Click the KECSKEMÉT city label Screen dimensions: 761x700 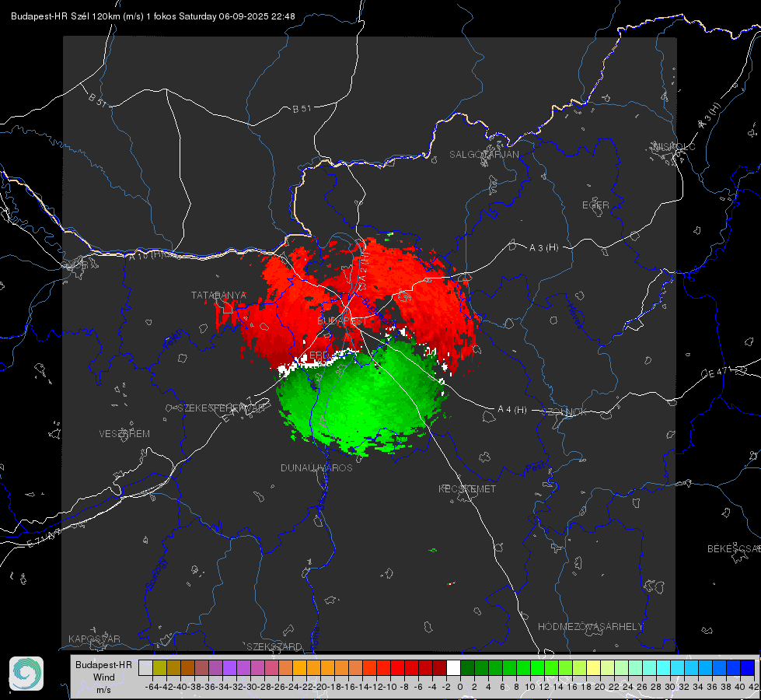tap(467, 488)
